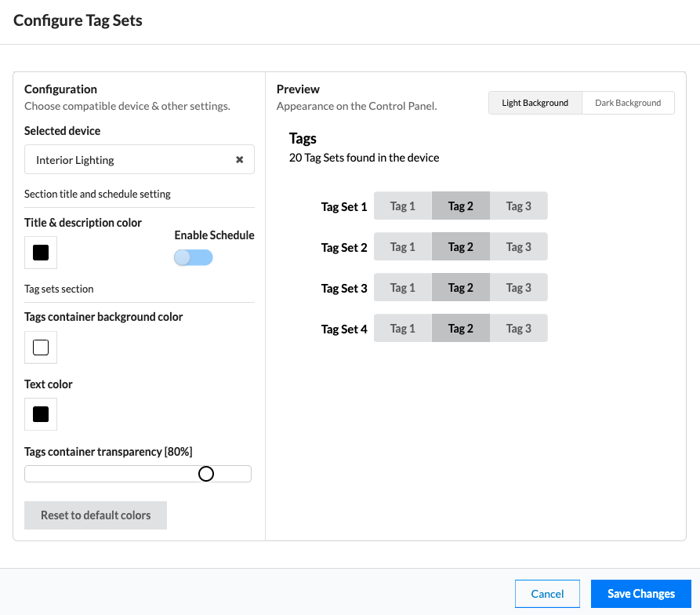Click 'Choose compatible device & other settings.' text

click(x=127, y=107)
